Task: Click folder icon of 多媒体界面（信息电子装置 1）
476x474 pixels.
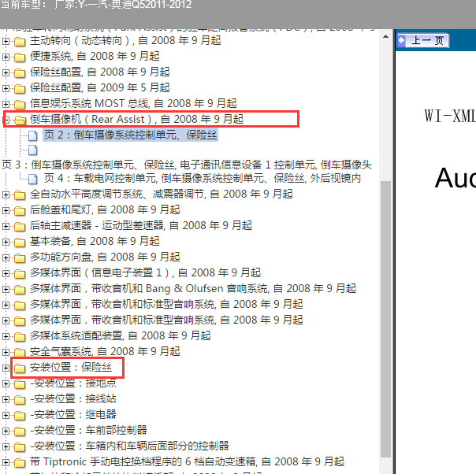Action: [x=20, y=273]
